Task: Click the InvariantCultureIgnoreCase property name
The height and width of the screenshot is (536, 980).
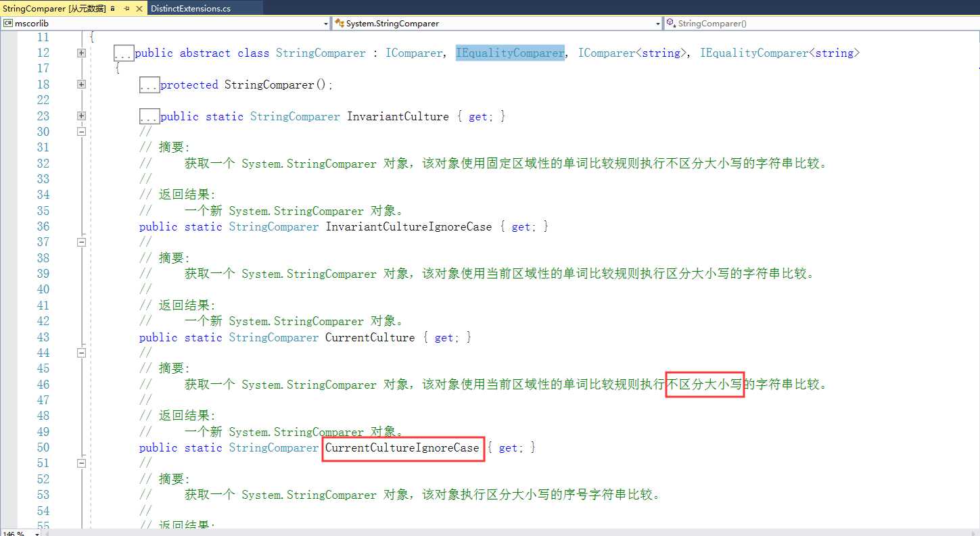Action: [x=409, y=227]
